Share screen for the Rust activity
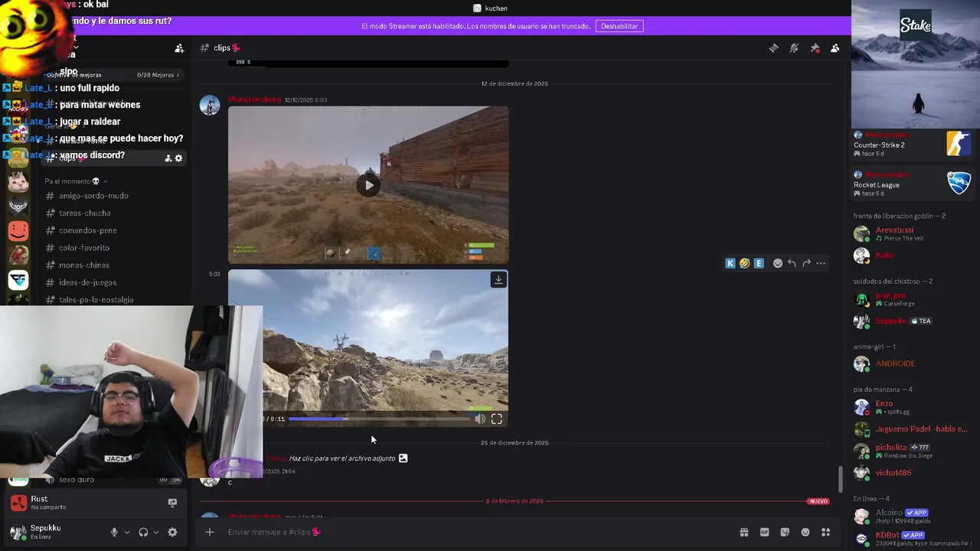Image resolution: width=980 pixels, height=551 pixels. 172,503
